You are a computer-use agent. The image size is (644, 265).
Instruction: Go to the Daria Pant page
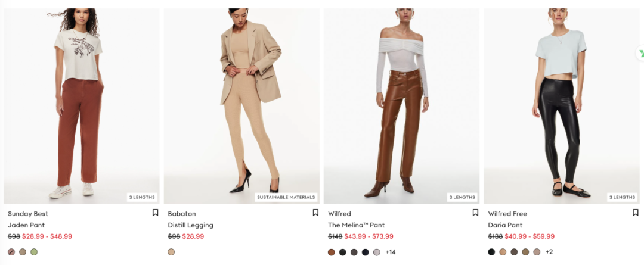[505, 225]
